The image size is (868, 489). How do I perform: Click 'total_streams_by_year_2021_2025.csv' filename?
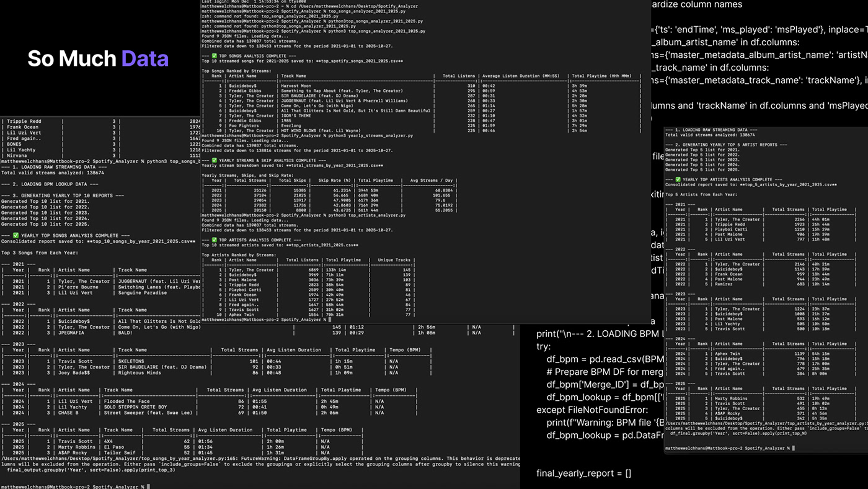337,166
